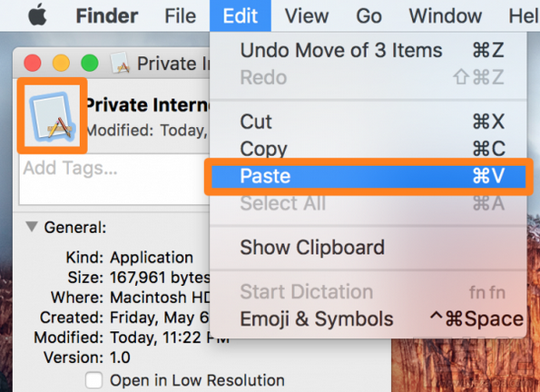This screenshot has height=392, width=540.
Task: Enable Open in Low Resolution checkbox
Action: pos(93,380)
